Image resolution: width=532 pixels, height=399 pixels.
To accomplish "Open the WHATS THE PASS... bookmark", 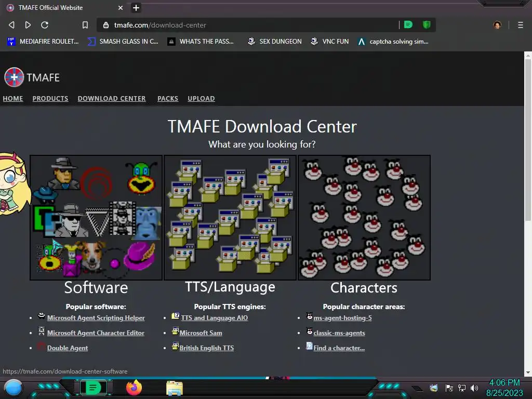I will click(201, 42).
